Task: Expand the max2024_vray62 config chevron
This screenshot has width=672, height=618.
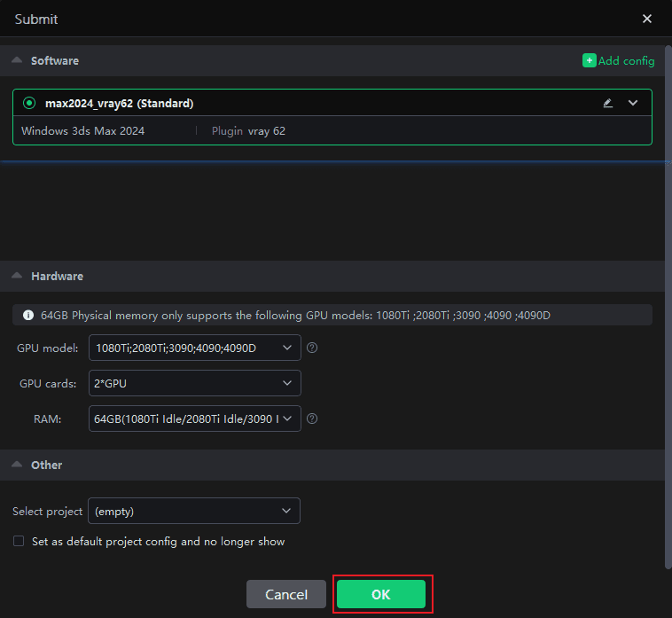Action: (x=633, y=103)
